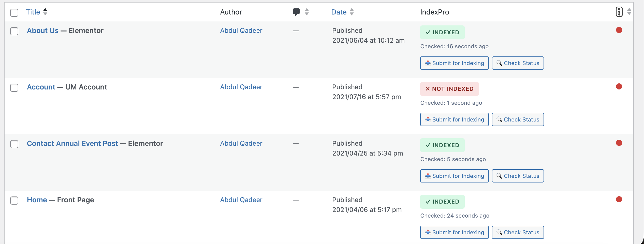Toggle the select-all checkbox in header
The image size is (644, 244).
[x=14, y=12]
